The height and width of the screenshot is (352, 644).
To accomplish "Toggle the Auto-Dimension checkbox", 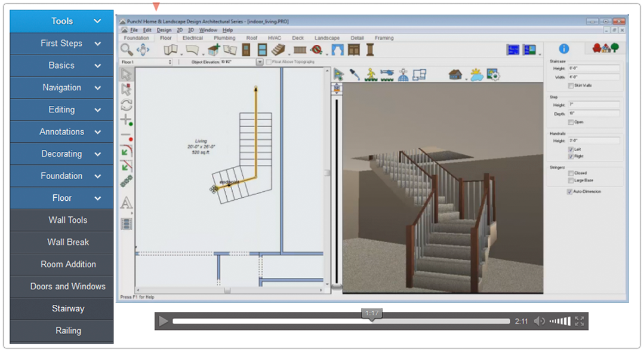I will click(x=569, y=192).
